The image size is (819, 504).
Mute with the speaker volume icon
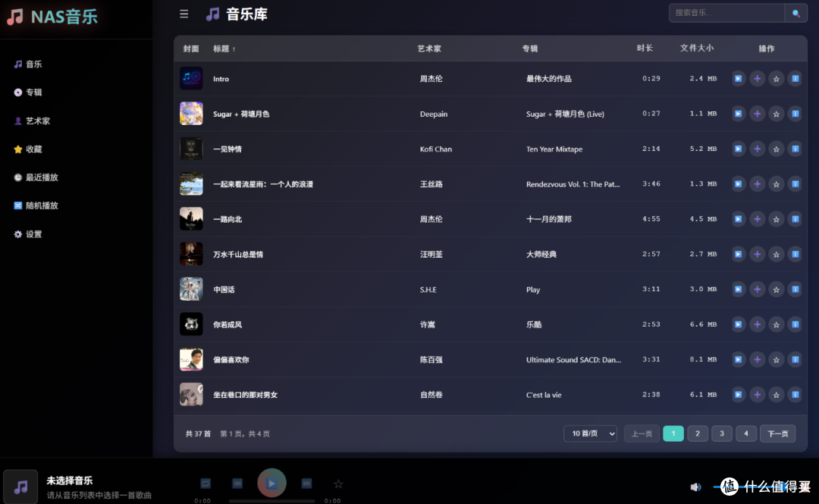click(695, 487)
